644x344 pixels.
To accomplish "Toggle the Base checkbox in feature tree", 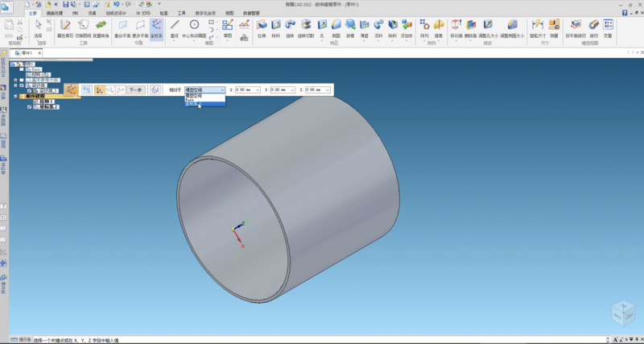I will [21, 71].
